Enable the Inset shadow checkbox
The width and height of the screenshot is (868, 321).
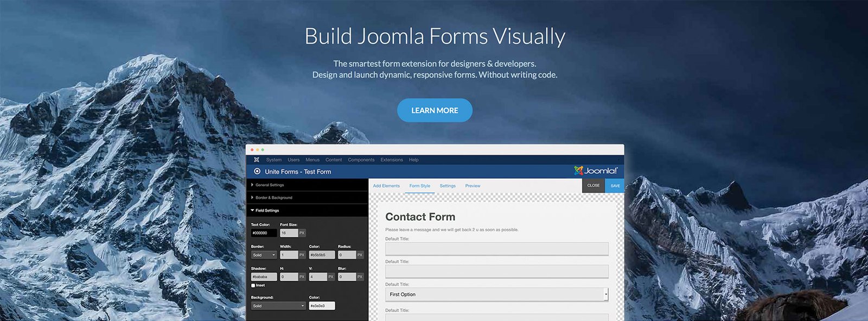(253, 285)
